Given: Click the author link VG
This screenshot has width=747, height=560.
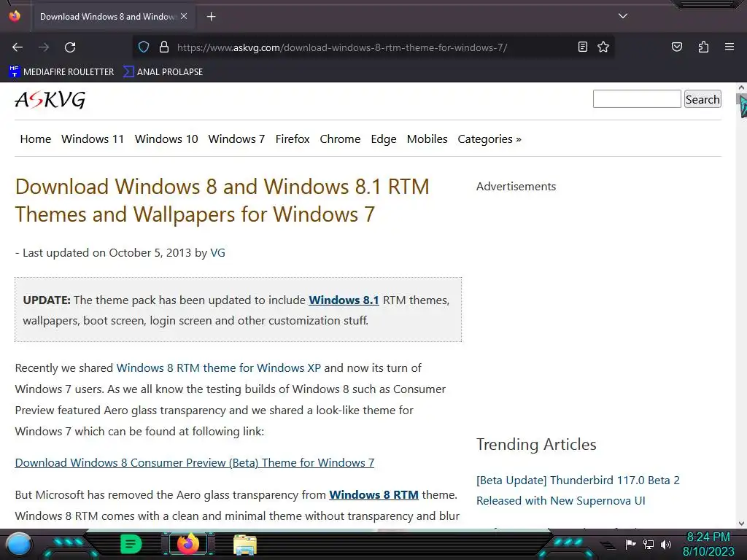Looking at the screenshot, I should (x=217, y=253).
